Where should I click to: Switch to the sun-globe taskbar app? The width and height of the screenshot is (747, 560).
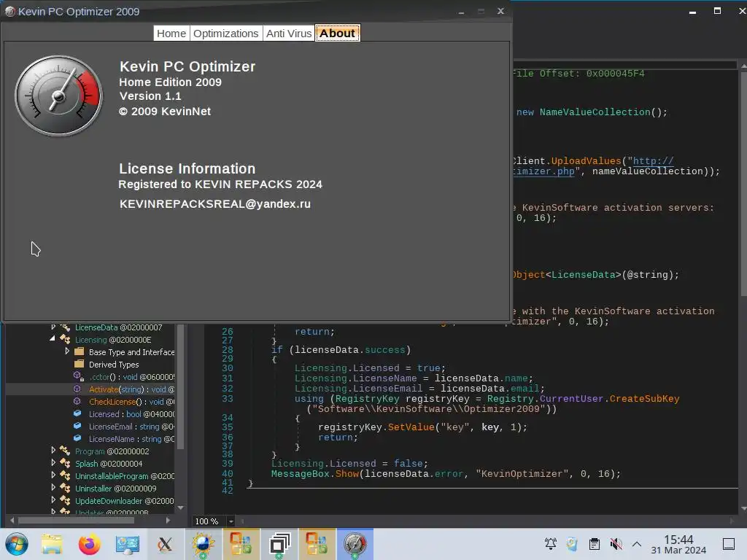coord(203,544)
